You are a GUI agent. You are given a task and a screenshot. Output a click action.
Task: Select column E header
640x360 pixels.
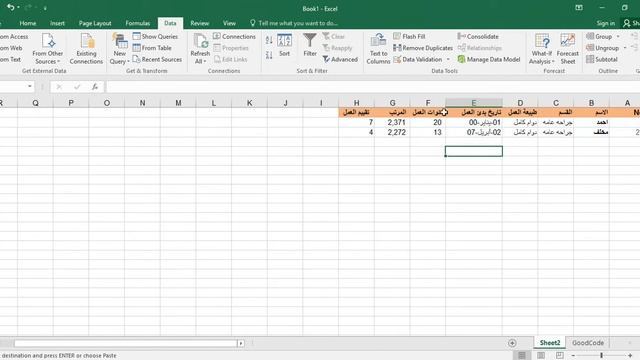click(473, 103)
